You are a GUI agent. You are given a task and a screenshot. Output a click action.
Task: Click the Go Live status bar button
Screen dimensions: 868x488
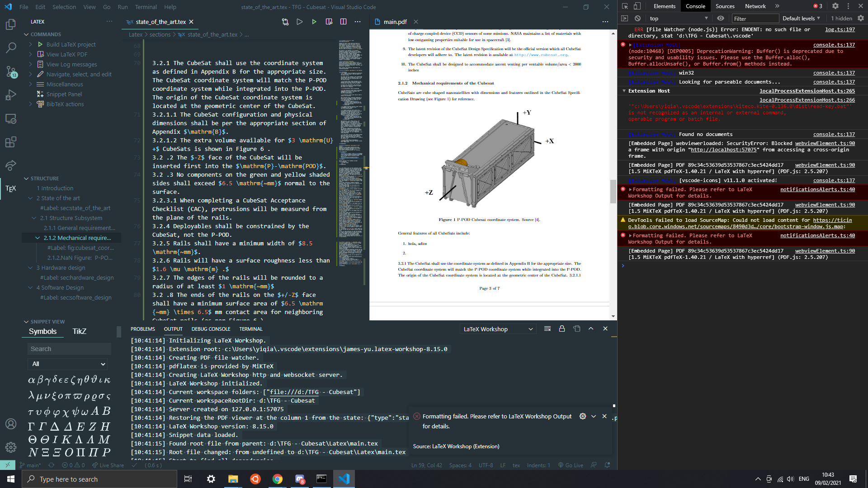(571, 465)
